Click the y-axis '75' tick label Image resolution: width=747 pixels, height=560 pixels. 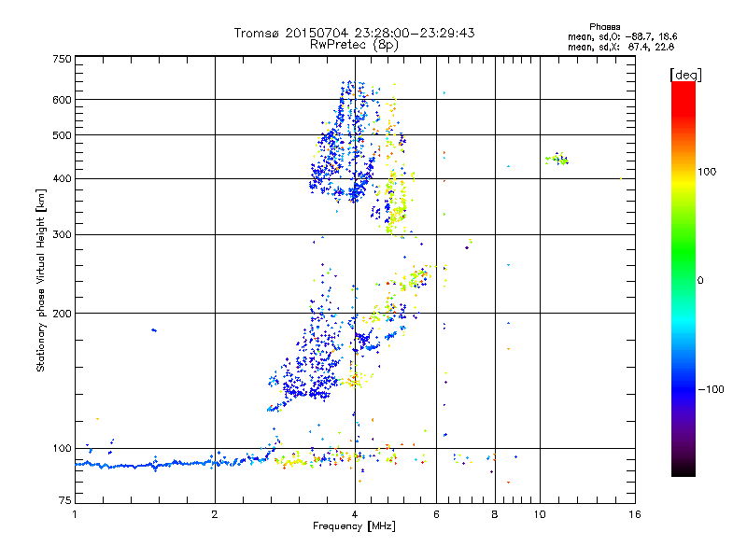pos(65,500)
